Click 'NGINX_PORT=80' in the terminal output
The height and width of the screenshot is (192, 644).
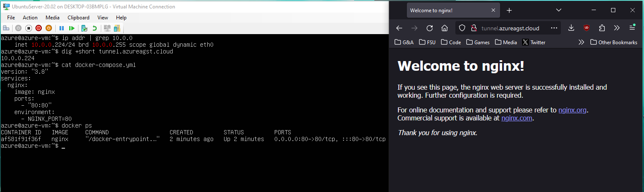50,119
